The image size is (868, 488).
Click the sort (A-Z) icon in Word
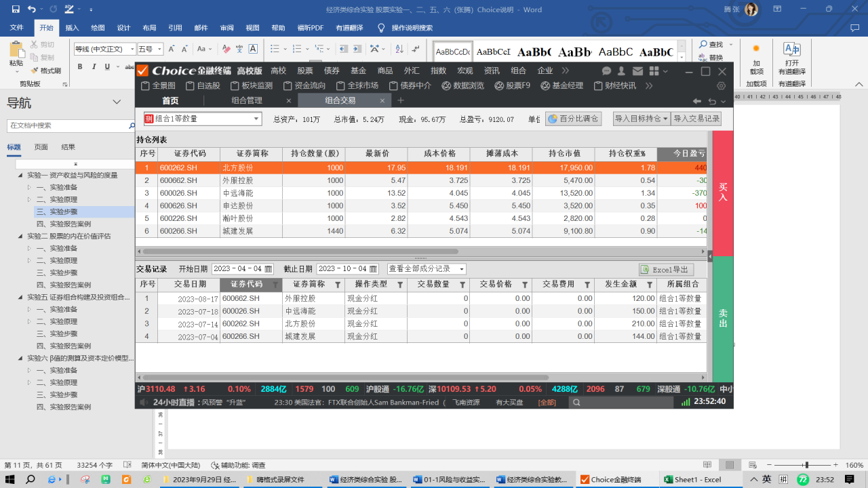click(x=399, y=49)
